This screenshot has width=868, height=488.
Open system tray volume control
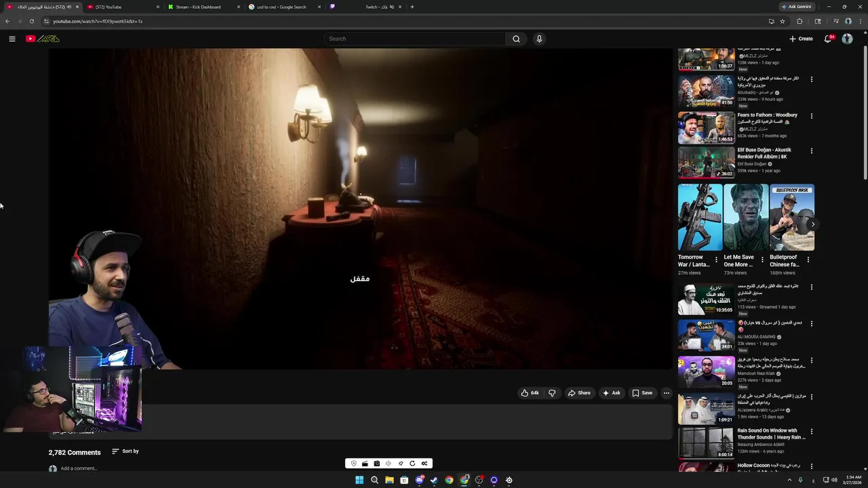pos(834,480)
